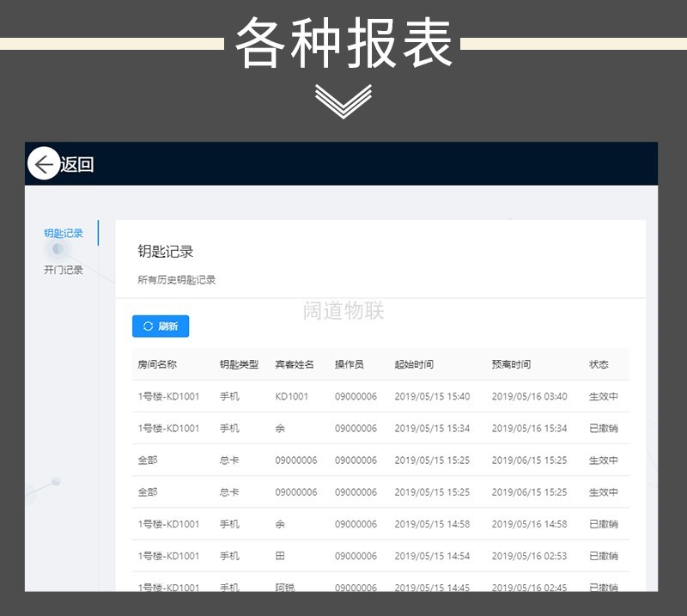This screenshot has width=687, height=616.
Task: Click the 钥匙类型 column header
Action: pyautogui.click(x=240, y=364)
